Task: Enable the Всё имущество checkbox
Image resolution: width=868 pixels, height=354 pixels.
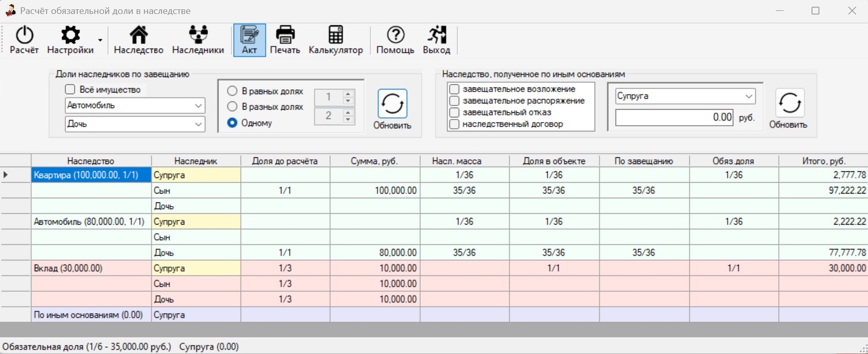Action: 70,90
